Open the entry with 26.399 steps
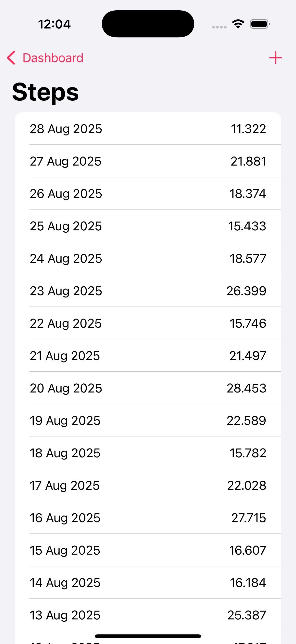The height and width of the screenshot is (644, 296). [148, 291]
